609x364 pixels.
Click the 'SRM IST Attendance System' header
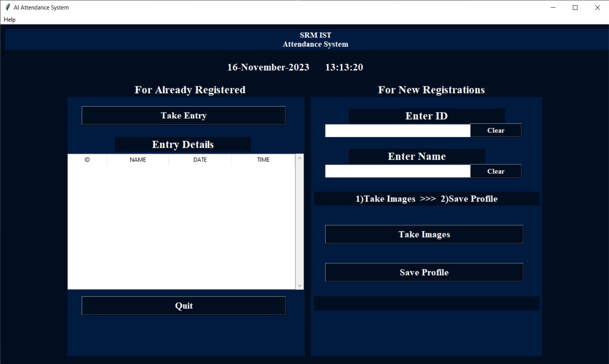click(315, 40)
